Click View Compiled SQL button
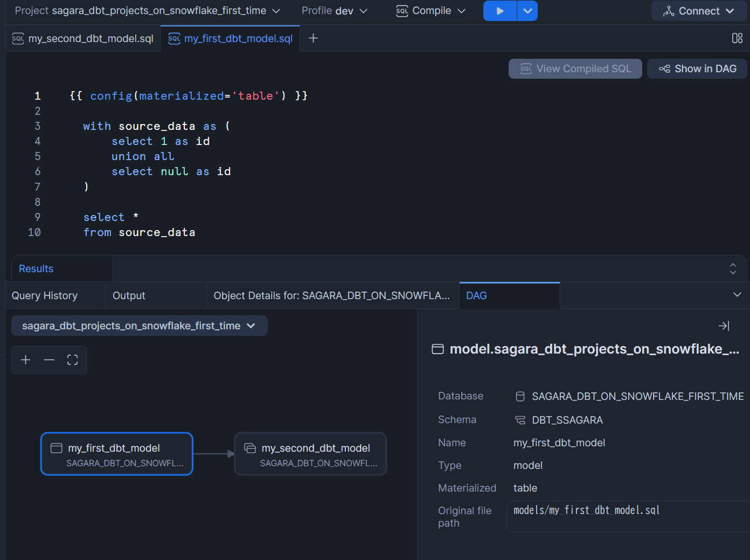 [575, 68]
